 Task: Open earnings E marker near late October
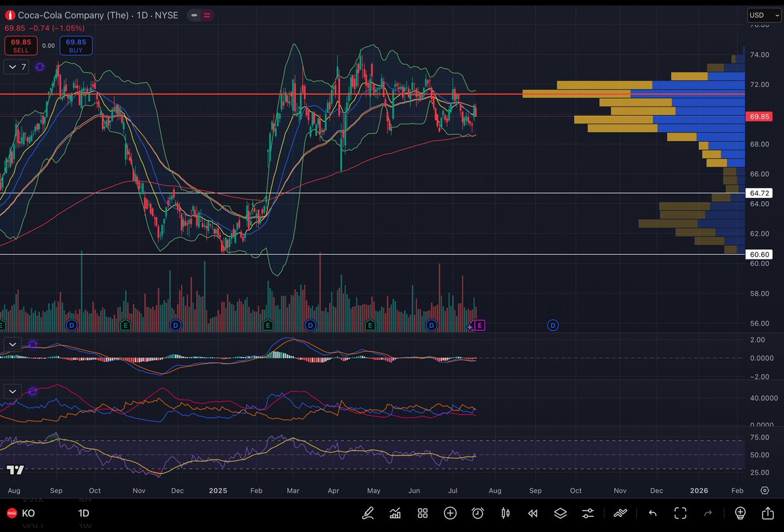pyautogui.click(x=126, y=325)
